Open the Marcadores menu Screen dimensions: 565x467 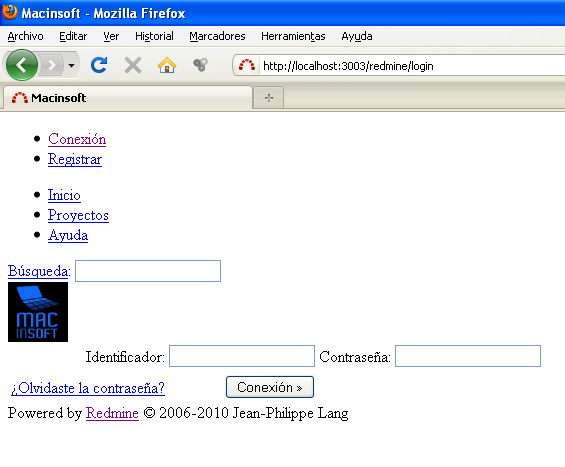pos(217,36)
